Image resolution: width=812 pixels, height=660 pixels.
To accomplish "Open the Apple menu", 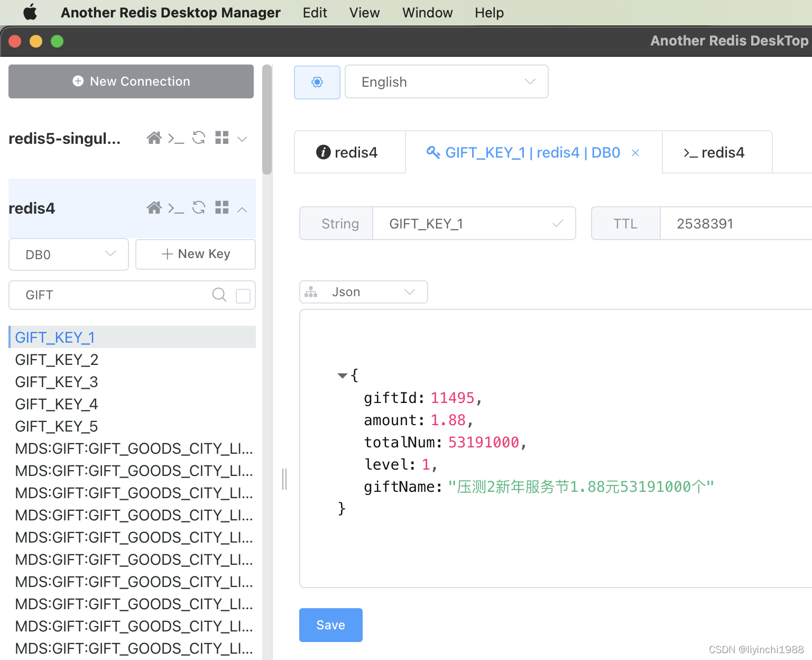I will (x=30, y=12).
